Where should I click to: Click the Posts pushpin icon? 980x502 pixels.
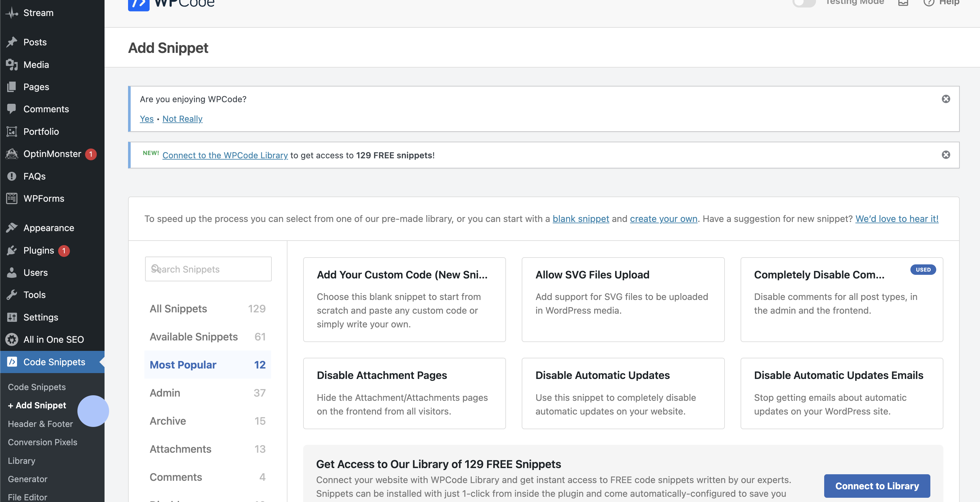[12, 42]
